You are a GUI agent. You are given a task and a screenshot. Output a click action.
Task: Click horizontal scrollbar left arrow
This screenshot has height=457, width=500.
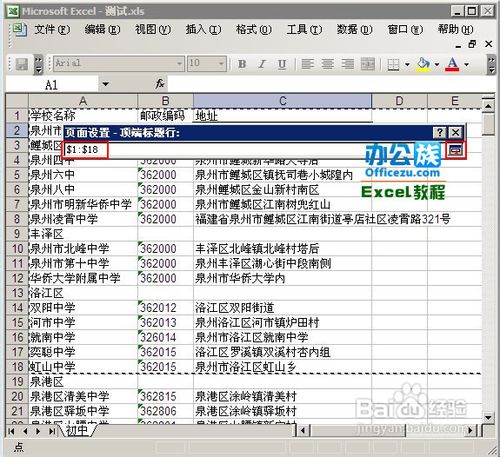[303, 431]
